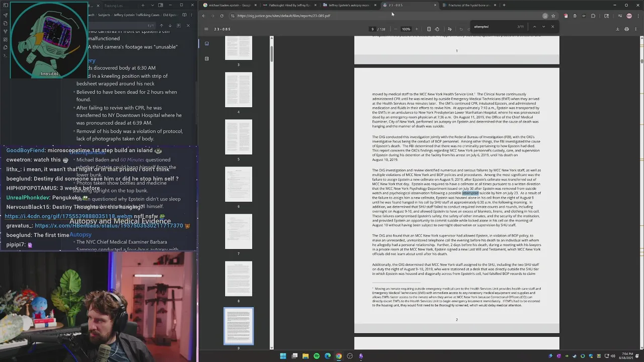The image size is (644, 362).
Task: Print the PDF document
Action: click(x=626, y=29)
